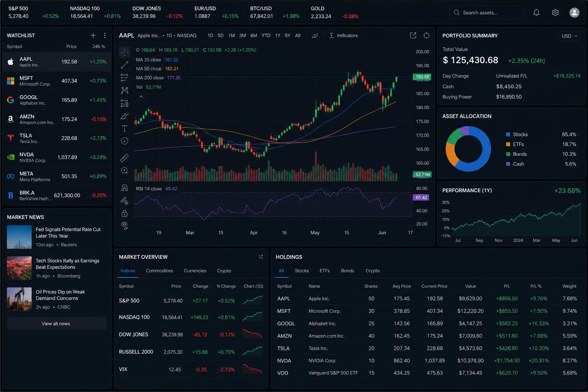Image resolution: width=588 pixels, height=392 pixels.
Task: Select the YTD chart range
Action: coord(266,36)
